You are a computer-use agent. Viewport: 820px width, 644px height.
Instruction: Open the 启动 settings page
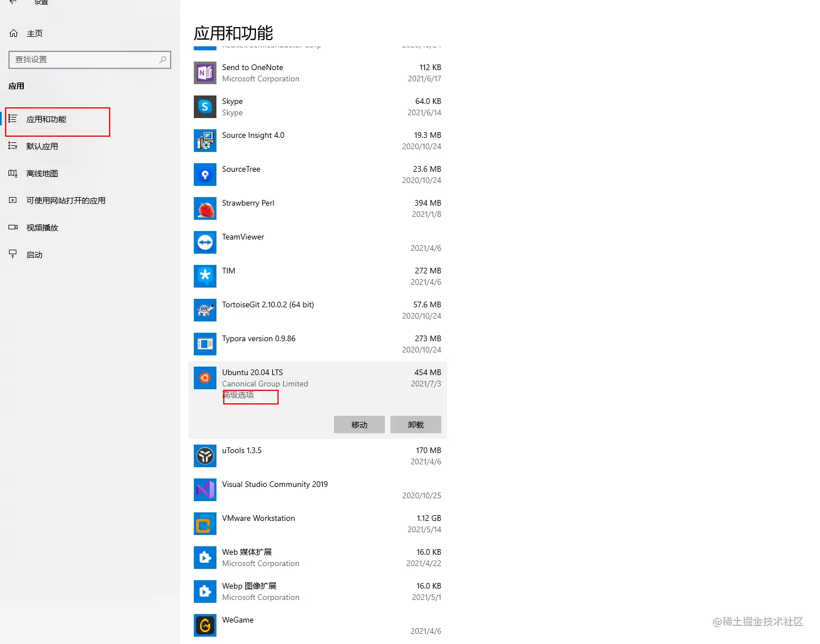click(x=90, y=255)
